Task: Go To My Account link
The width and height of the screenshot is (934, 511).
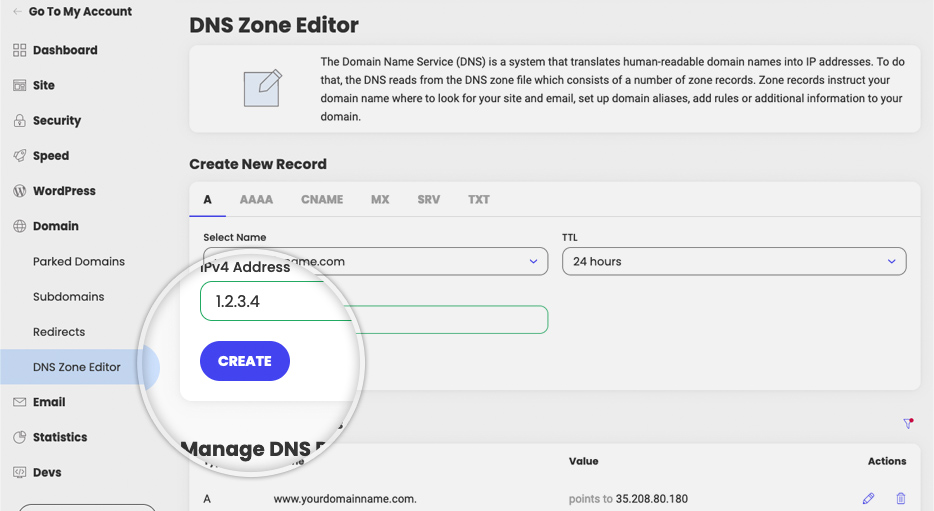Action: [80, 11]
